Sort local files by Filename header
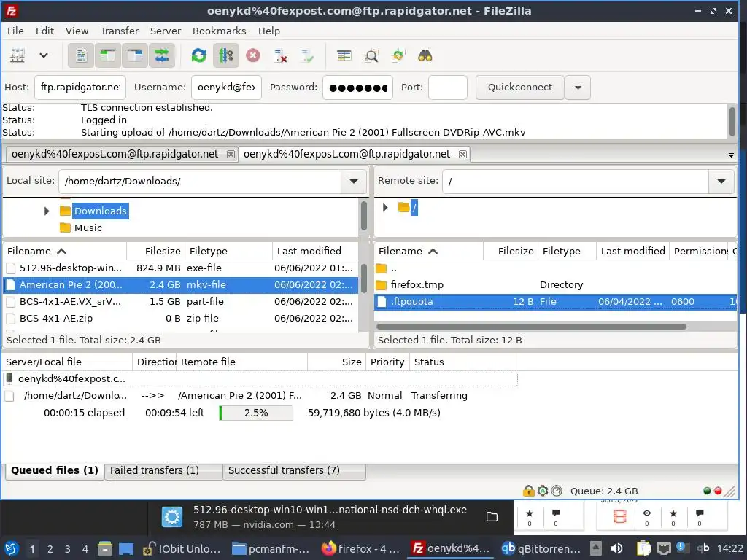Screen dimensions: 747x560 [65, 252]
